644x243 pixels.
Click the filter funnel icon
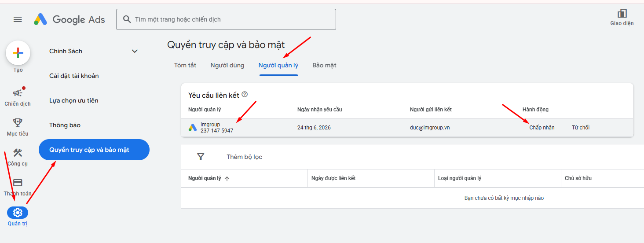[201, 157]
